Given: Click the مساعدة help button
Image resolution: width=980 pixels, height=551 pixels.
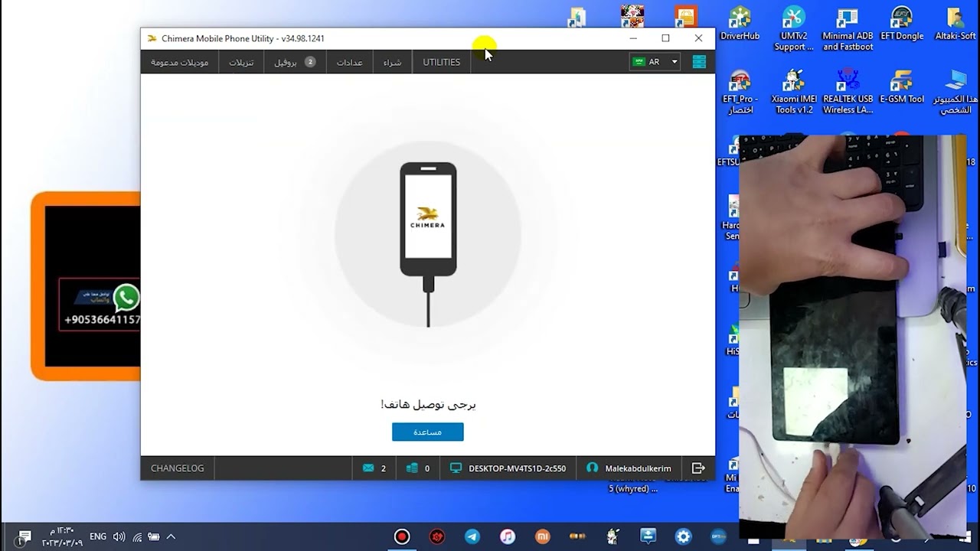Looking at the screenshot, I should 427,432.
